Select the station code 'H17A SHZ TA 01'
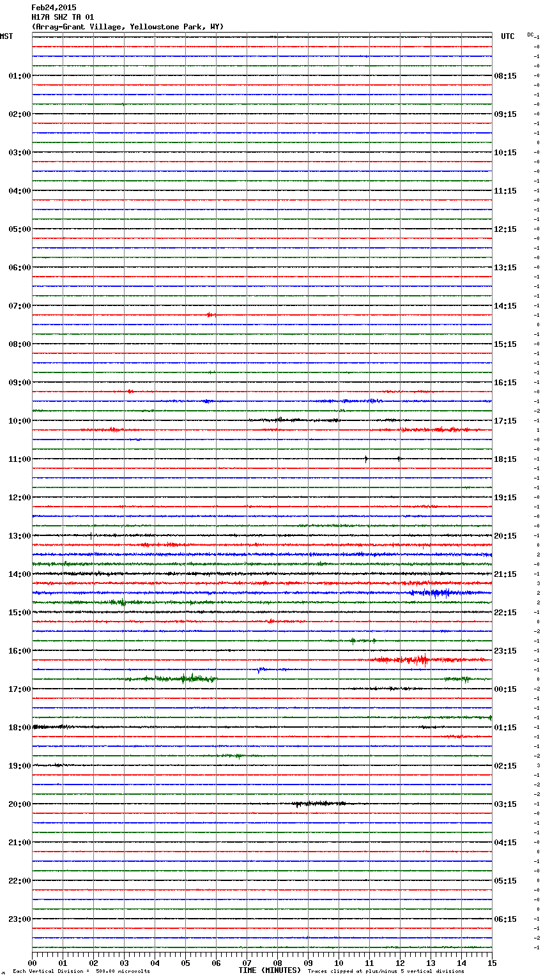Image resolution: width=543 pixels, height=980 pixels. [x=63, y=17]
